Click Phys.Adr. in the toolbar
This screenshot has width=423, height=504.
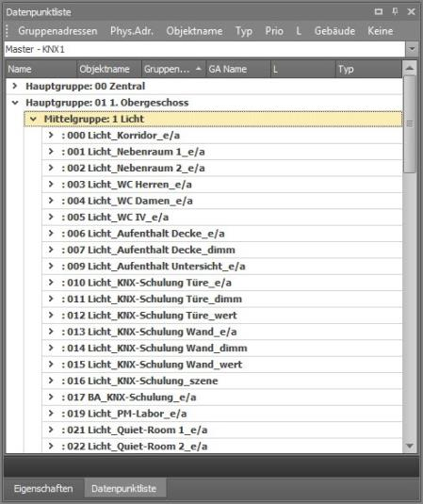coord(132,31)
